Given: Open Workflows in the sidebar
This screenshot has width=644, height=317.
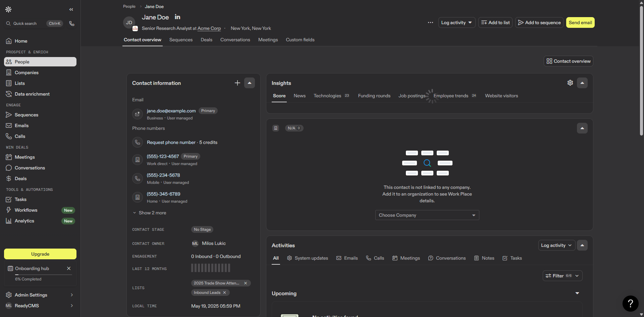Looking at the screenshot, I should 40,210.
